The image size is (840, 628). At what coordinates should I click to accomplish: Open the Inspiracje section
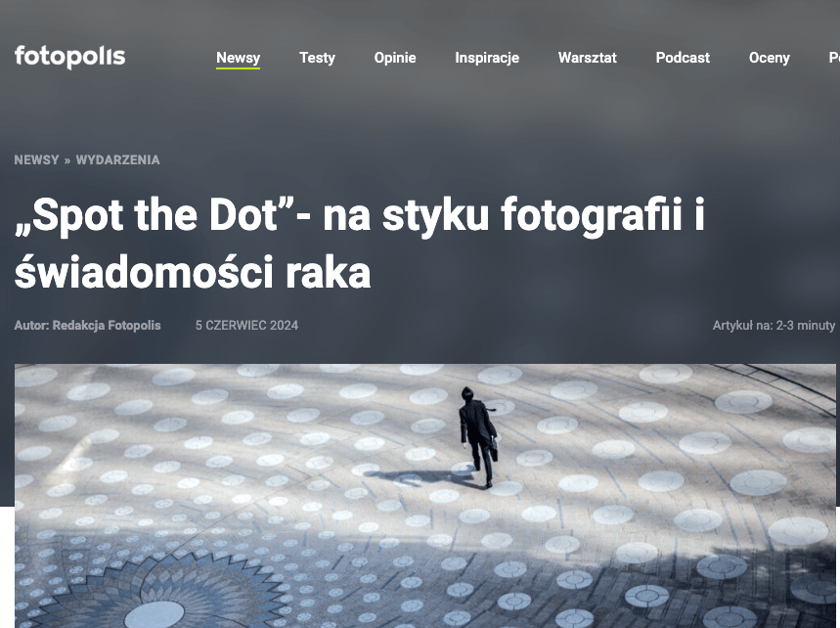pyautogui.click(x=487, y=58)
